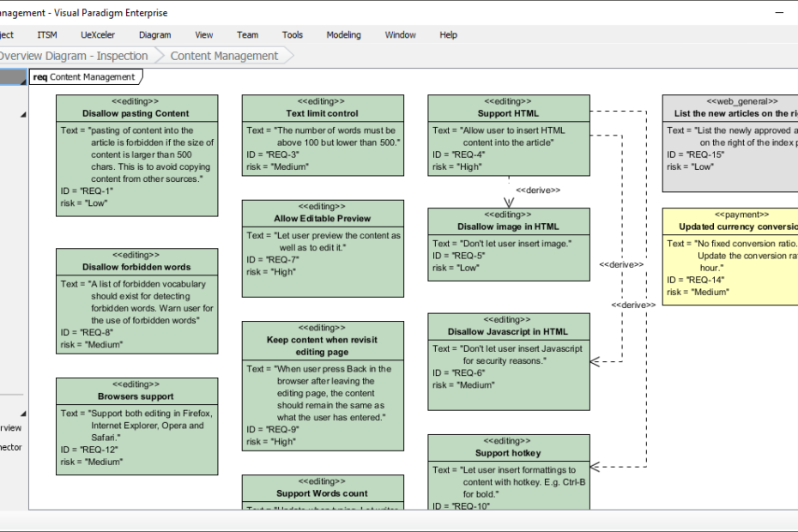Select the Support HTML requirement shape
The width and height of the screenshot is (798, 532).
[508, 133]
